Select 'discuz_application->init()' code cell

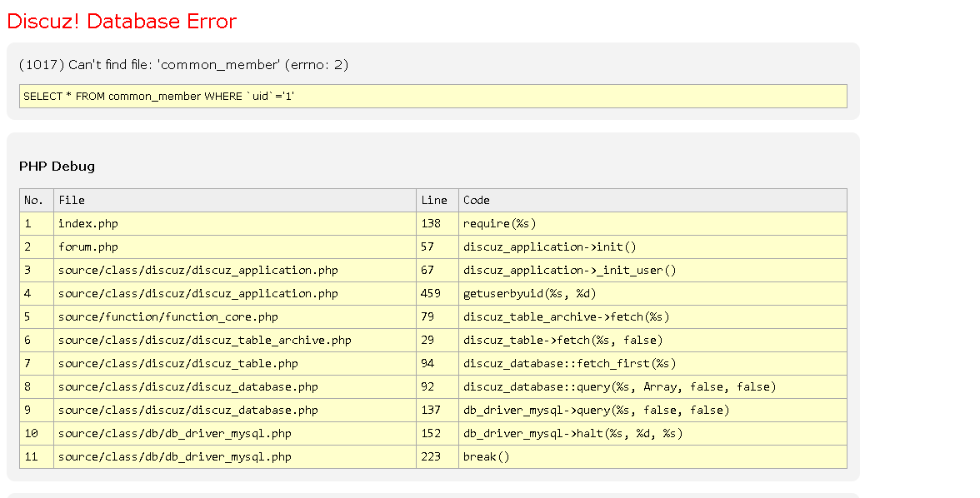point(653,247)
